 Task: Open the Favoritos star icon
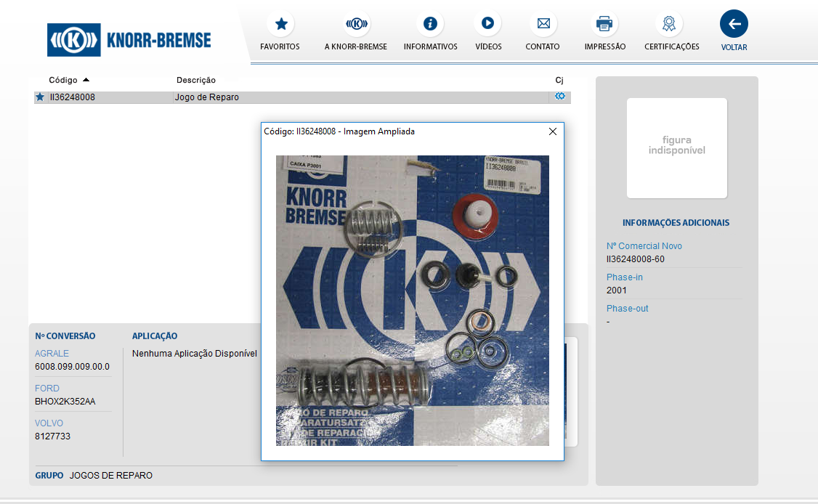pyautogui.click(x=280, y=24)
